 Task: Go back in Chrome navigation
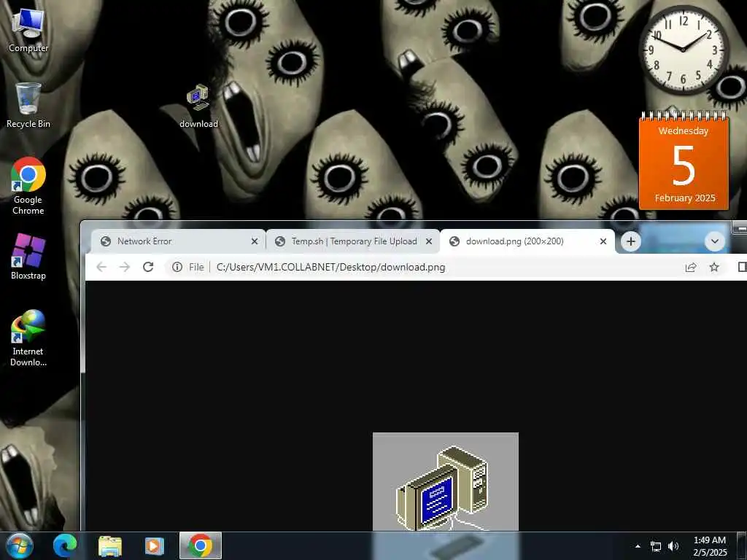pyautogui.click(x=101, y=267)
